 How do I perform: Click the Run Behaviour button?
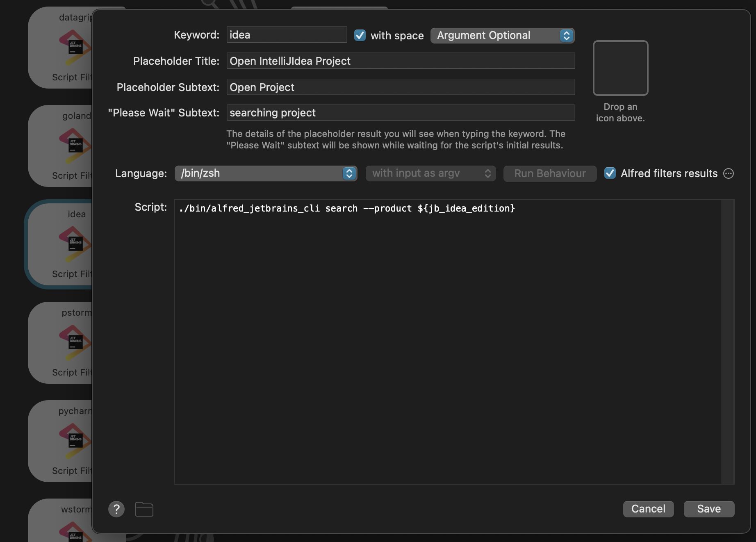550,173
